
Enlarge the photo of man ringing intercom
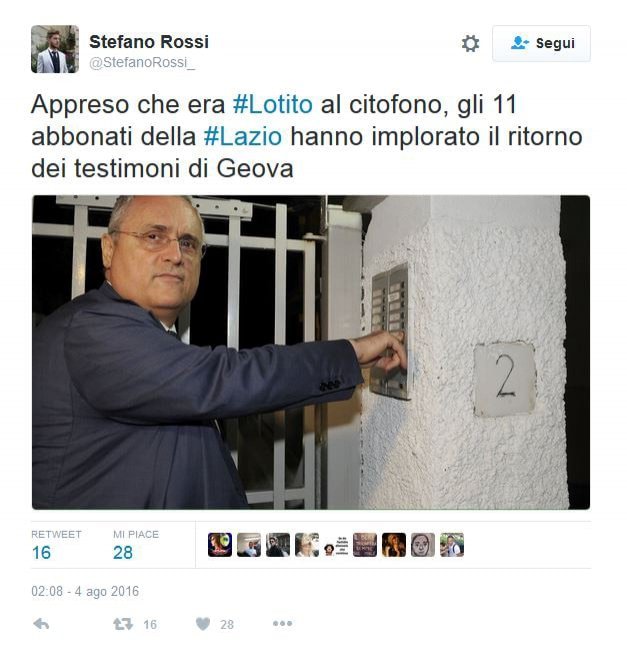pos(311,352)
